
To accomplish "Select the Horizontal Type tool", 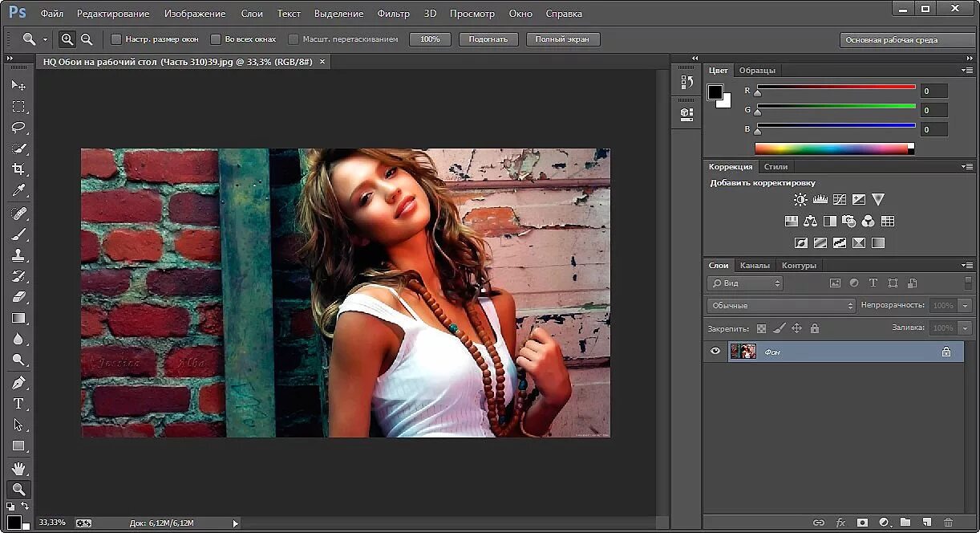I will pos(18,403).
